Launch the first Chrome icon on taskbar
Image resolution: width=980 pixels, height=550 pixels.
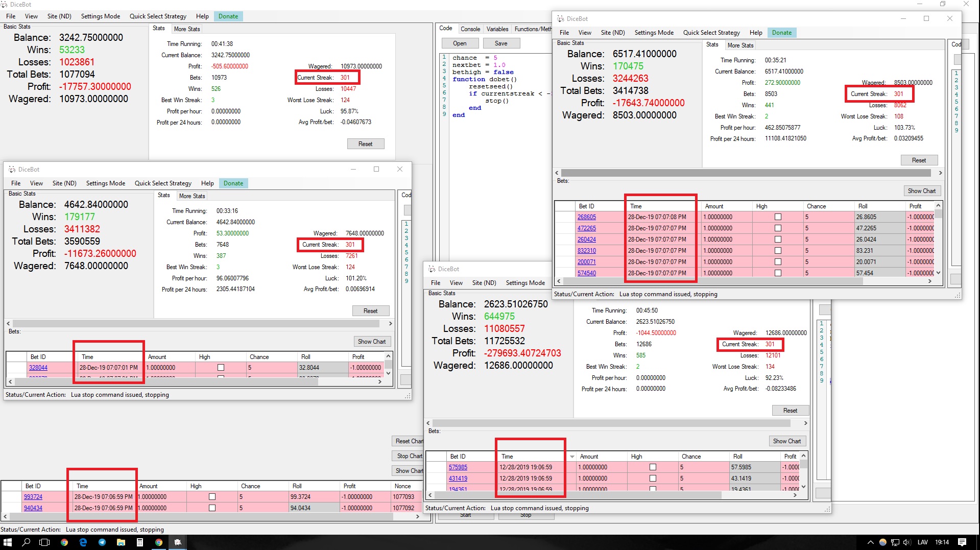(x=64, y=542)
